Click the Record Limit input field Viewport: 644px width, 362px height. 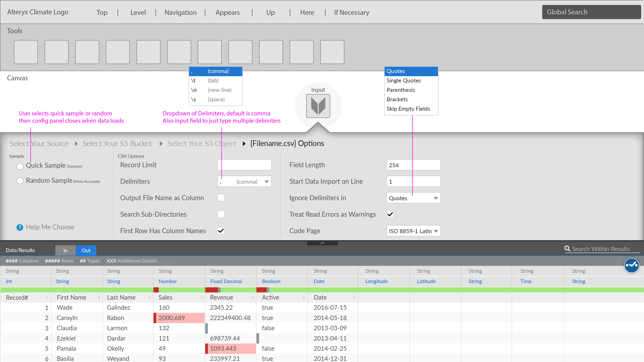click(x=244, y=165)
